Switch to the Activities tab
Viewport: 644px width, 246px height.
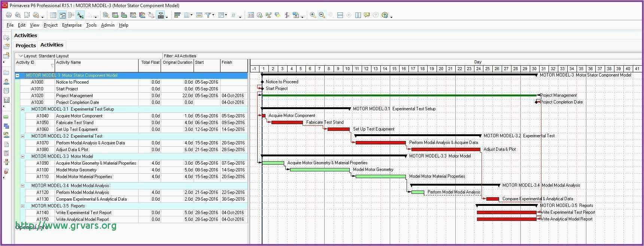[x=52, y=45]
